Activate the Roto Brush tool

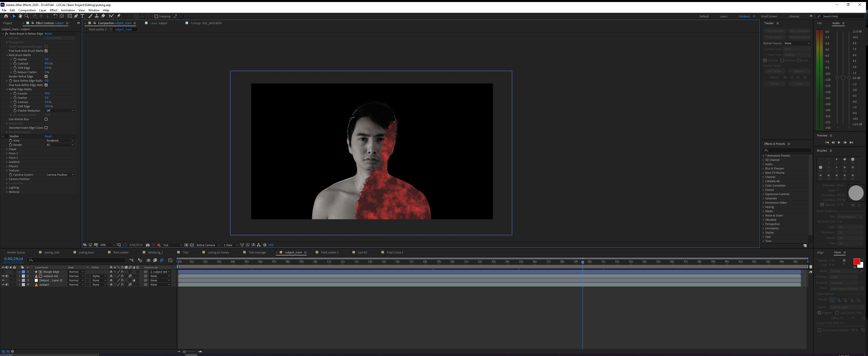(x=111, y=16)
